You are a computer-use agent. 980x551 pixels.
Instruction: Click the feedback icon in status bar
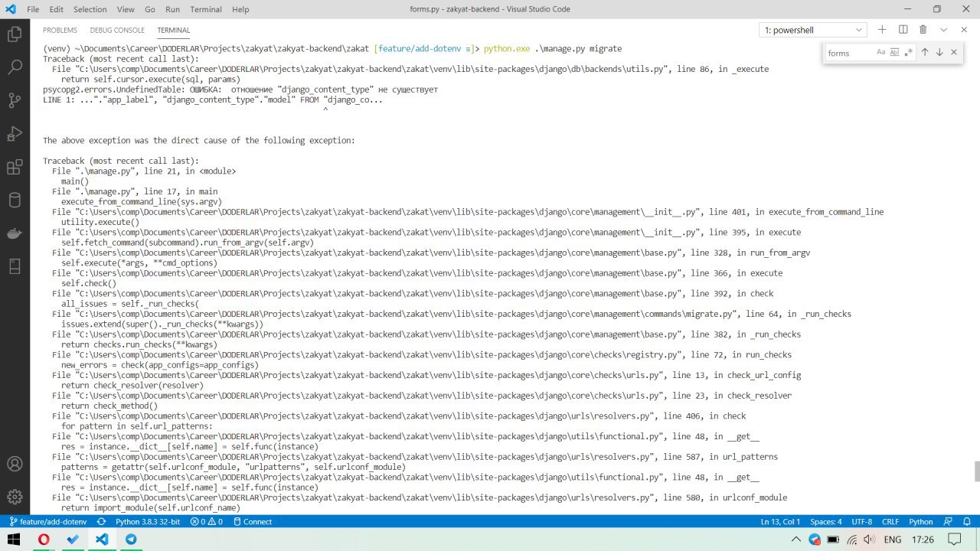tap(947, 522)
